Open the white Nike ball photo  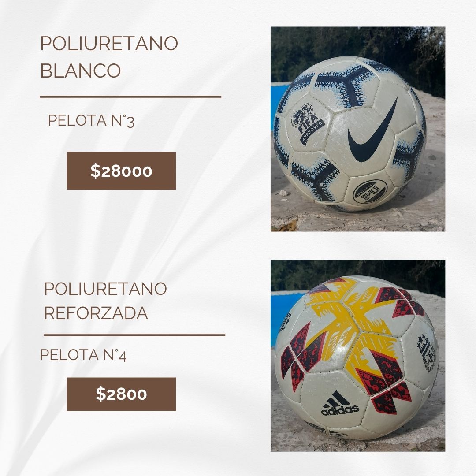pyautogui.click(x=358, y=129)
